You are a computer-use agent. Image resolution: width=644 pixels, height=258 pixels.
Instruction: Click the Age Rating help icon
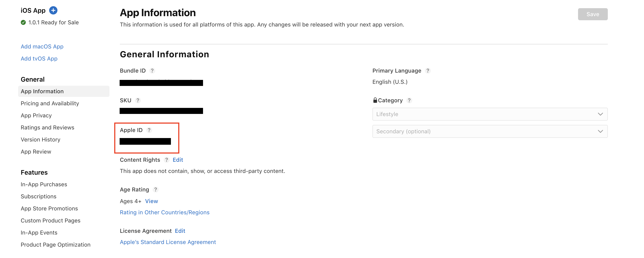coord(155,190)
